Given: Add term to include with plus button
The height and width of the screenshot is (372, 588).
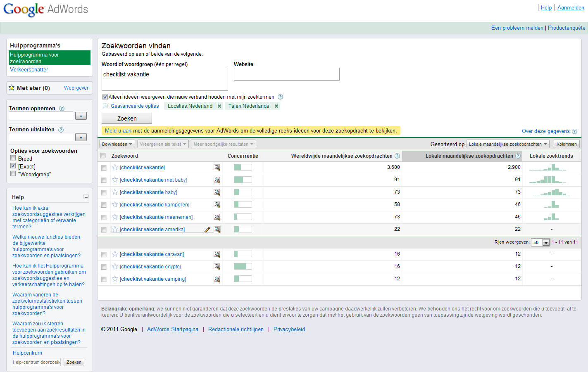Looking at the screenshot, I should click(x=81, y=116).
